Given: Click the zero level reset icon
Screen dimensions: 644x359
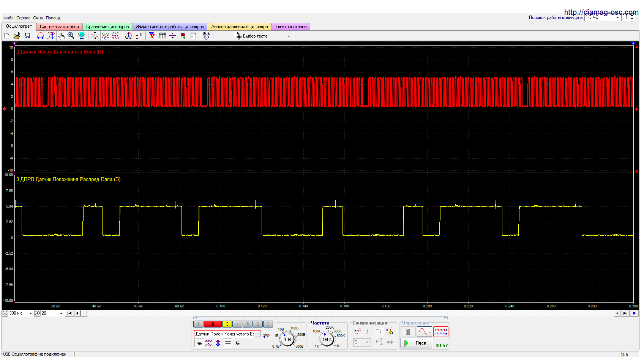Looking at the screenshot, I should pos(139,36).
